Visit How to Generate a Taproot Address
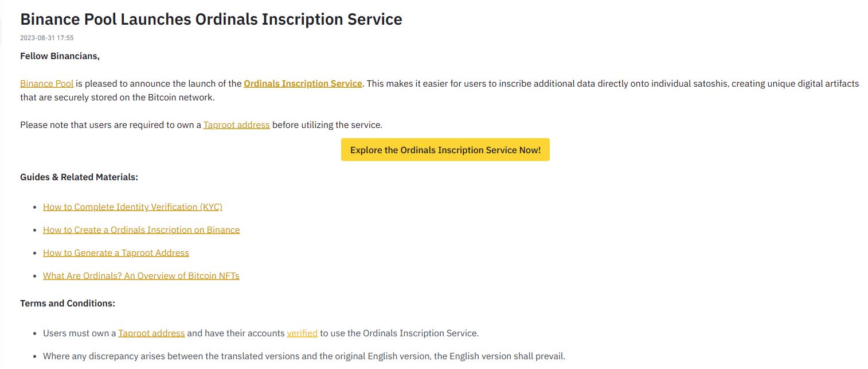 pos(116,253)
